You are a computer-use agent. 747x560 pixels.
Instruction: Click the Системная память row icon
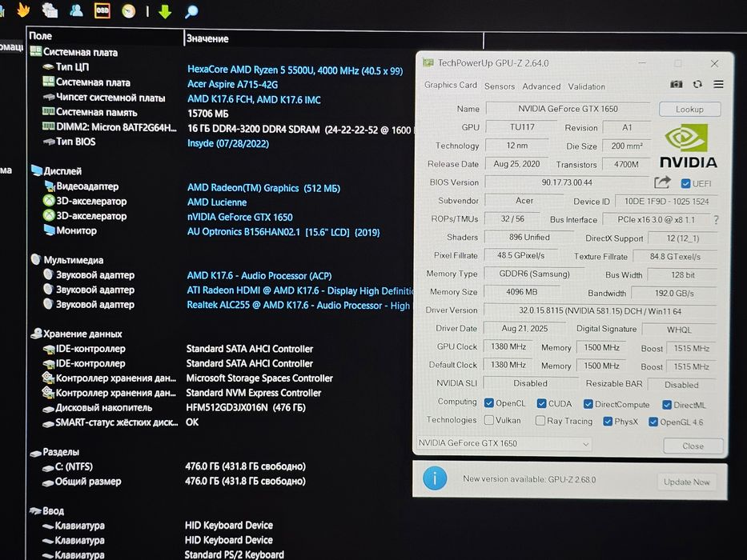[49, 112]
